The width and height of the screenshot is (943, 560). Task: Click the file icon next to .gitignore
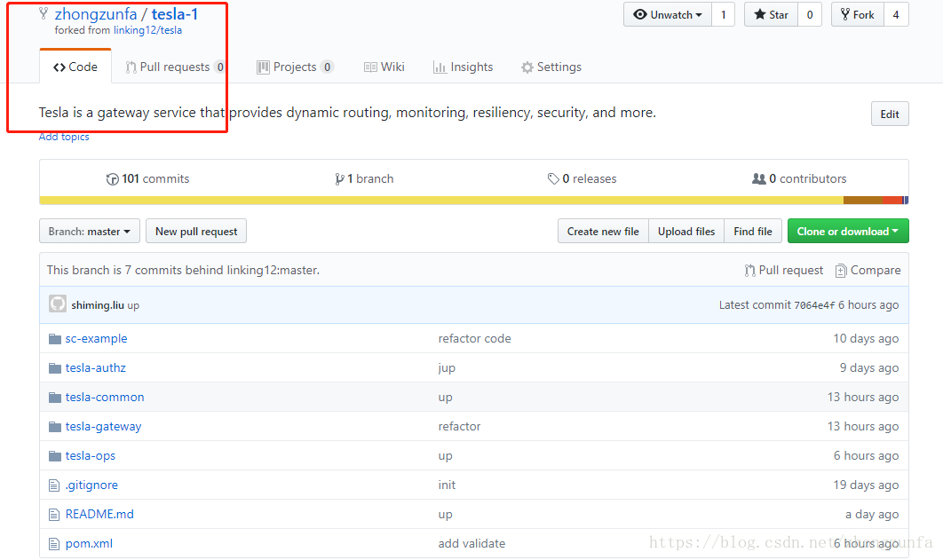pos(54,485)
